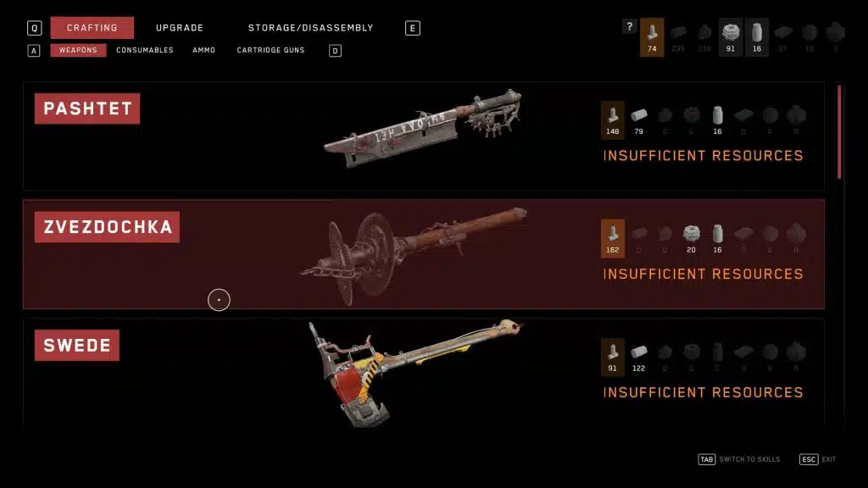Switch to the Upgrade tab
The image size is (868, 488).
pos(180,28)
